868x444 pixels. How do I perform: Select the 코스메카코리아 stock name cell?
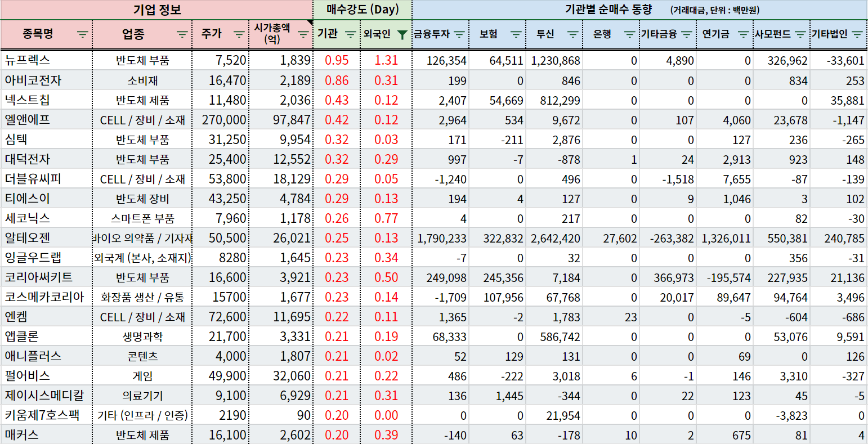pos(46,297)
